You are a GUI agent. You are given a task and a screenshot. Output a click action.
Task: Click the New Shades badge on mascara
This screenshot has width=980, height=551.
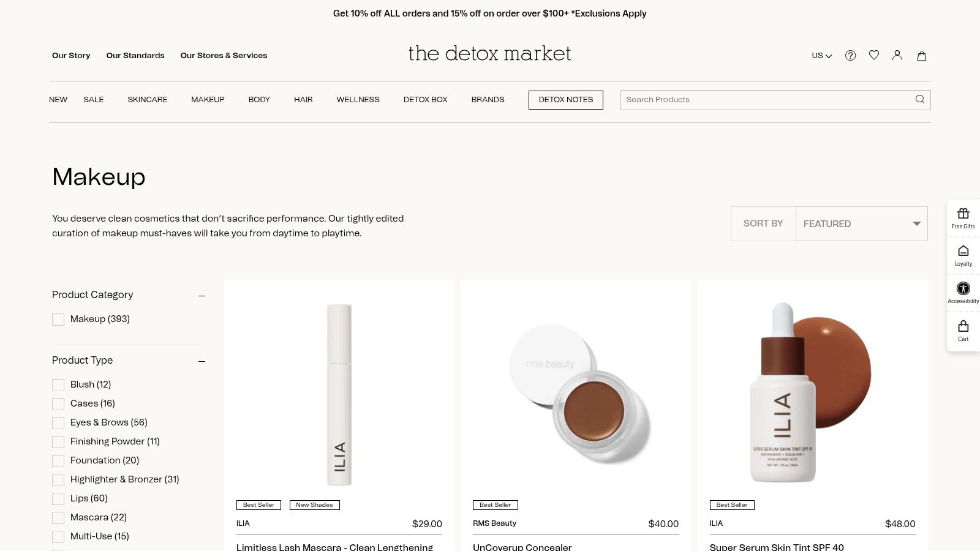click(x=314, y=505)
